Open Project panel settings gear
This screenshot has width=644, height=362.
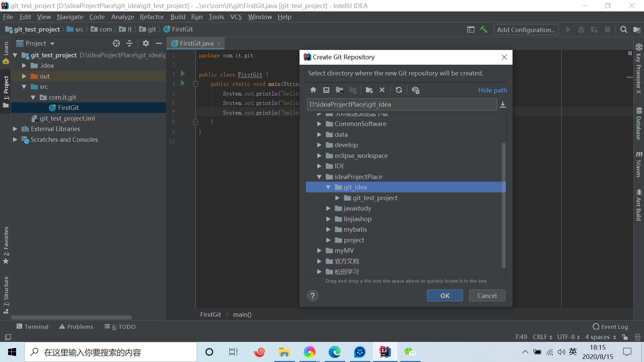tap(146, 43)
